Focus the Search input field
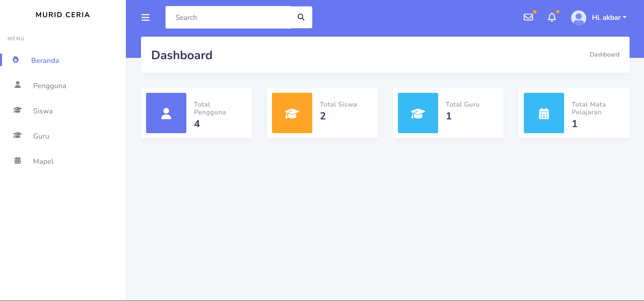This screenshot has width=644, height=301. pyautogui.click(x=228, y=17)
